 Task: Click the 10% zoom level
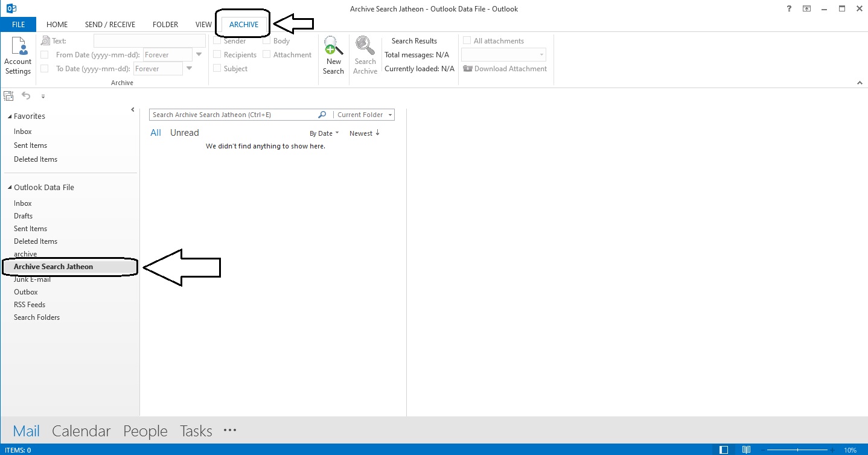pos(850,450)
